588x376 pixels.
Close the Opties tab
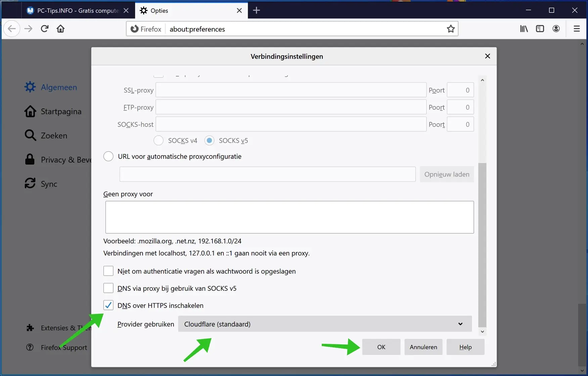click(239, 10)
